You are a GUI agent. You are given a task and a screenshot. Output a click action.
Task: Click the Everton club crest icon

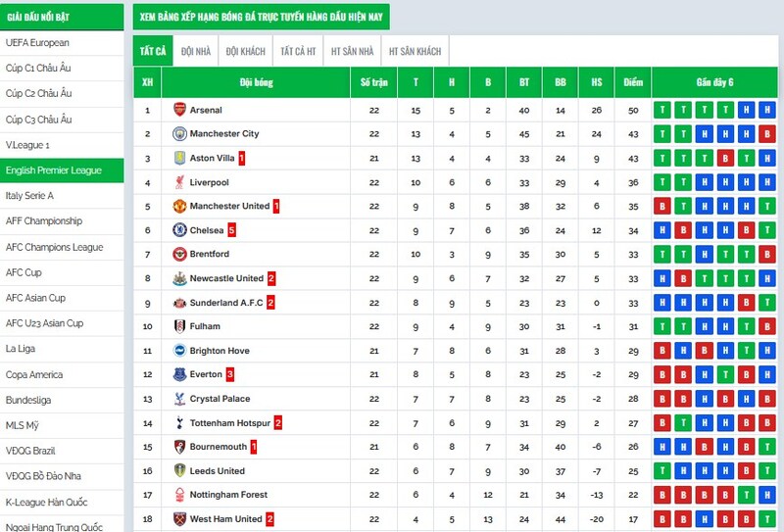coord(179,374)
